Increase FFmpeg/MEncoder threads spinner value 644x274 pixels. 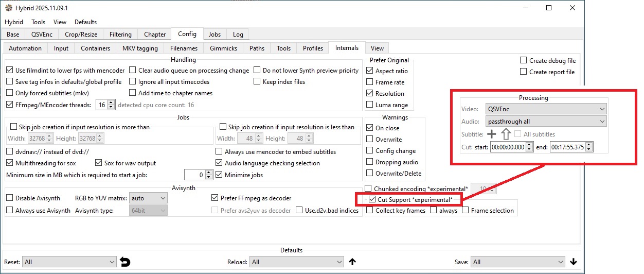click(x=110, y=102)
